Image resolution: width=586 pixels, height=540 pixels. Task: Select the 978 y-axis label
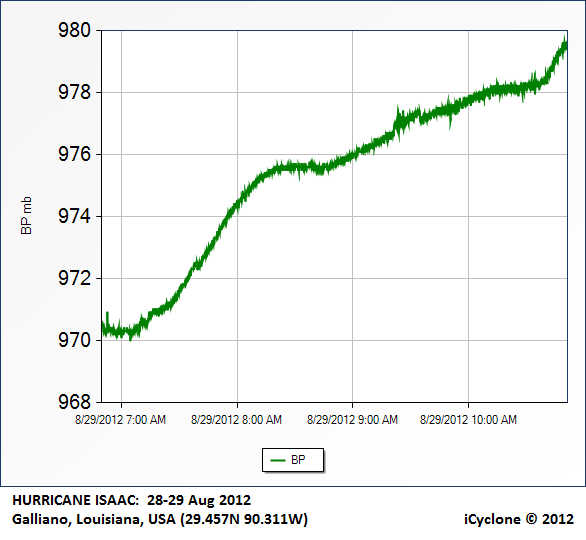coord(74,92)
